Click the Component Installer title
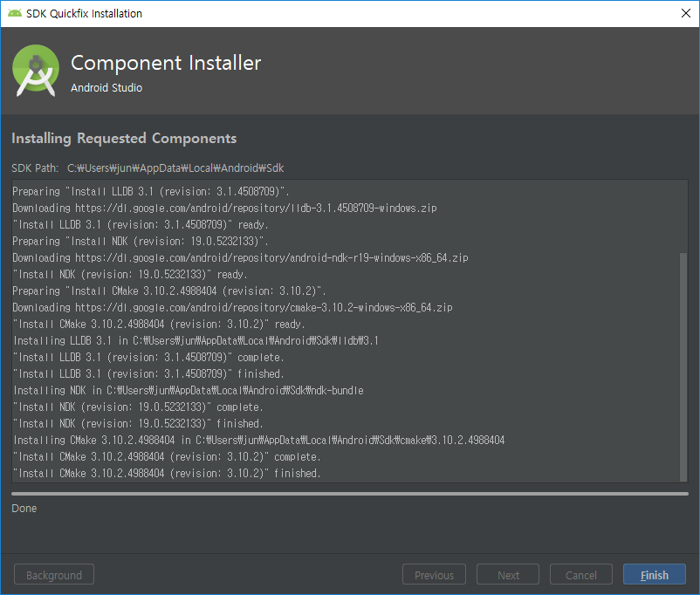700x595 pixels. click(166, 63)
